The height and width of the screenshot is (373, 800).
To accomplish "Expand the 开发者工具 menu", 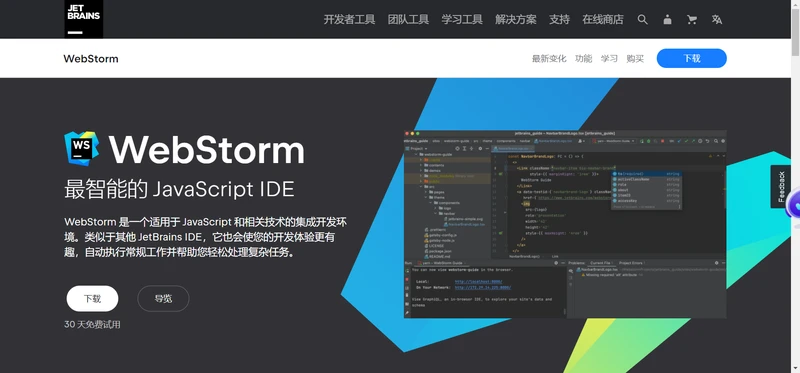I will click(x=349, y=19).
